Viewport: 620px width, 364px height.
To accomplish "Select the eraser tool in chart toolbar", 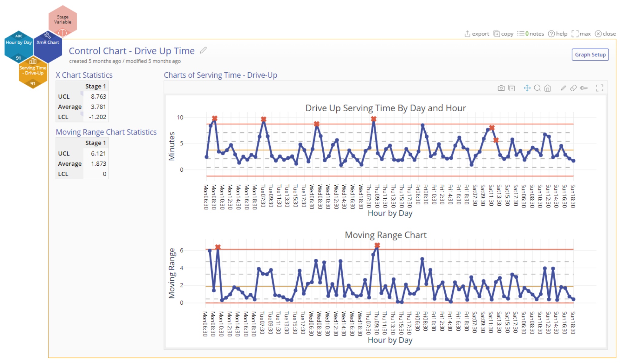I will pyautogui.click(x=573, y=88).
